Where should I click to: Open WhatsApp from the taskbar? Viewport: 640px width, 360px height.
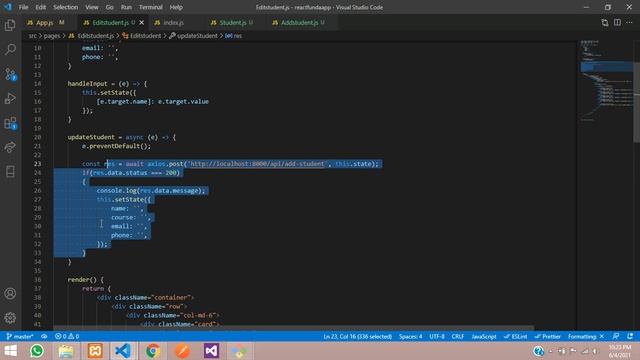(37, 351)
